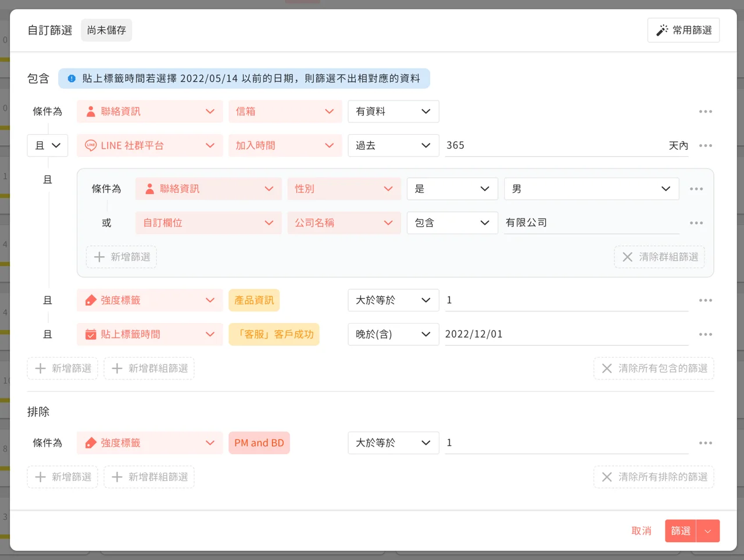Expand the arrow beside the 篩選 button
The height and width of the screenshot is (560, 744).
708,531
